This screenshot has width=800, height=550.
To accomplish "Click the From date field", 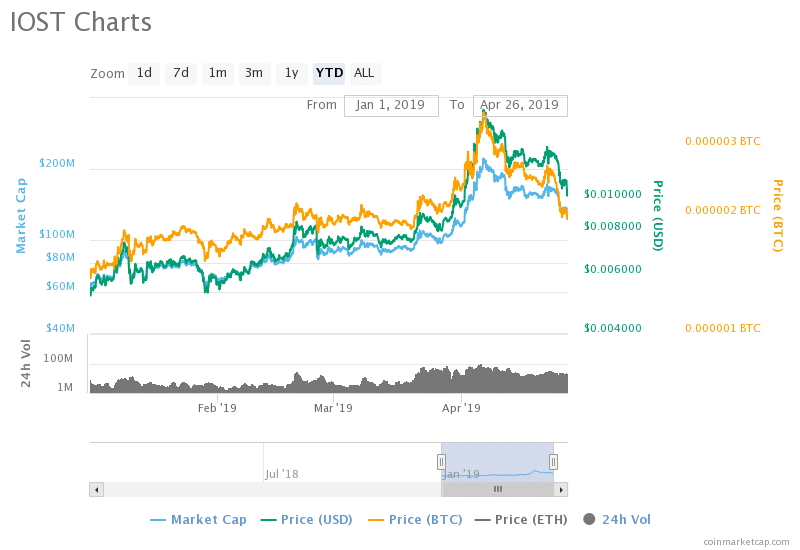I will (390, 105).
